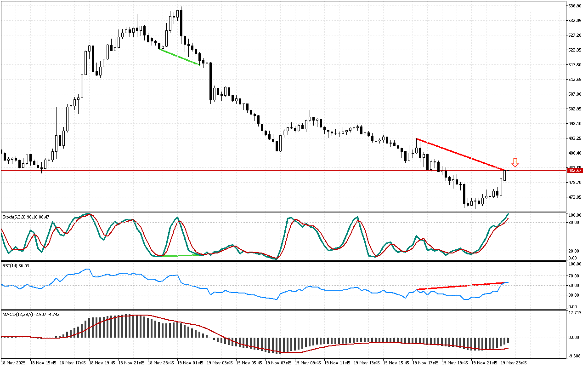Click the 19 Nov 23:45 time label
The height and width of the screenshot is (368, 588).
click(x=514, y=362)
